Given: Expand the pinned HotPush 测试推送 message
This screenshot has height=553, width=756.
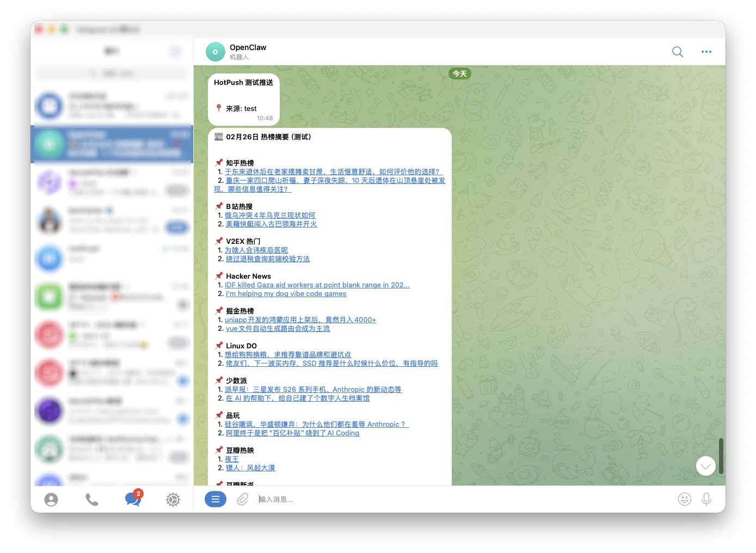Looking at the screenshot, I should (x=243, y=99).
